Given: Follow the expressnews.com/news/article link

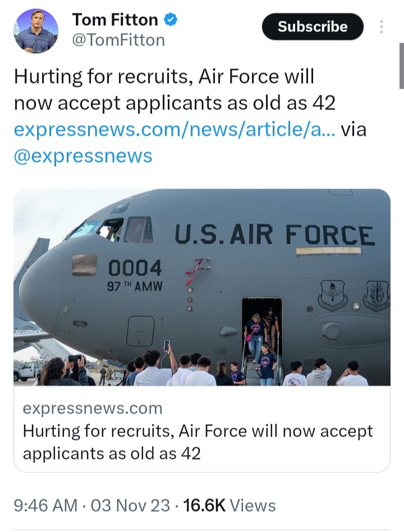Looking at the screenshot, I should point(175,129).
